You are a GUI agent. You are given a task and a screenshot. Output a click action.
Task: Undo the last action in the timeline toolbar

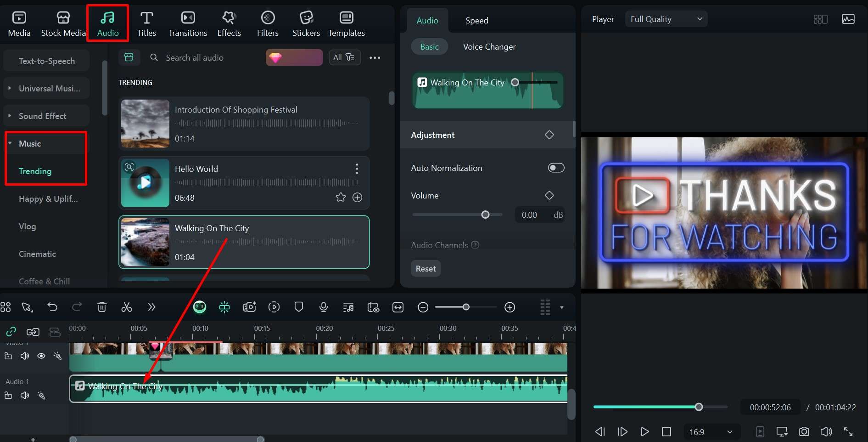click(x=52, y=307)
